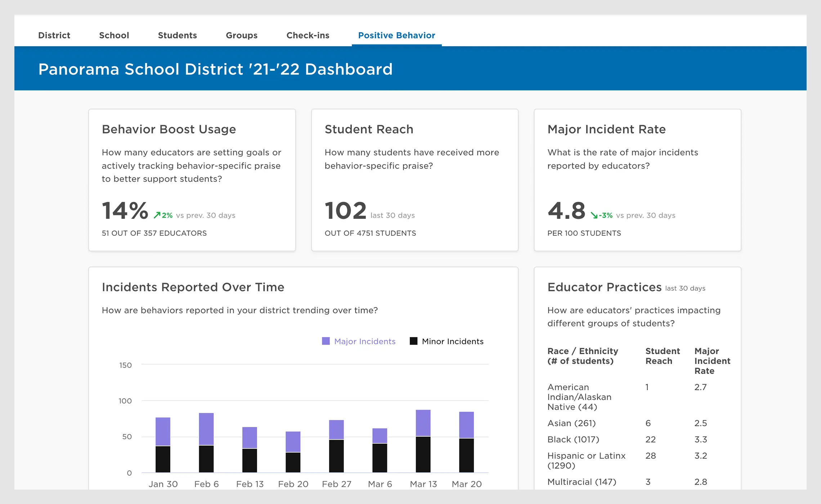Click the Major Incident Rate card title

point(606,129)
